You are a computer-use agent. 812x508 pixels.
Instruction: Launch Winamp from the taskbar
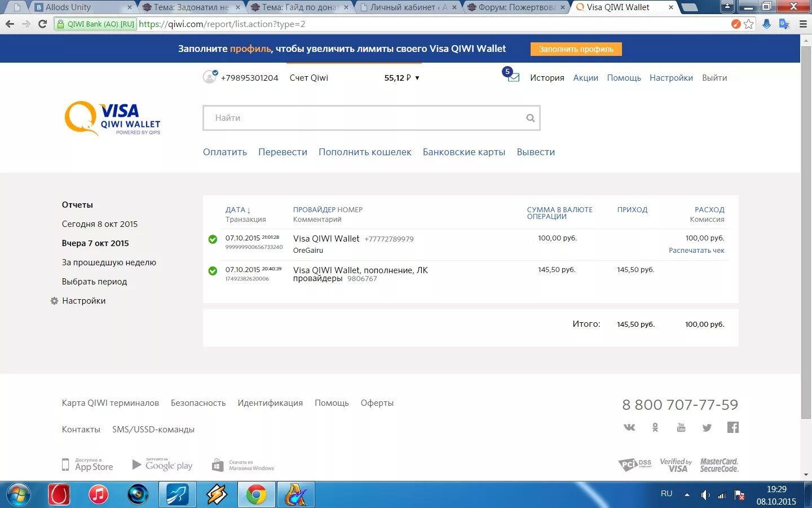[217, 494]
